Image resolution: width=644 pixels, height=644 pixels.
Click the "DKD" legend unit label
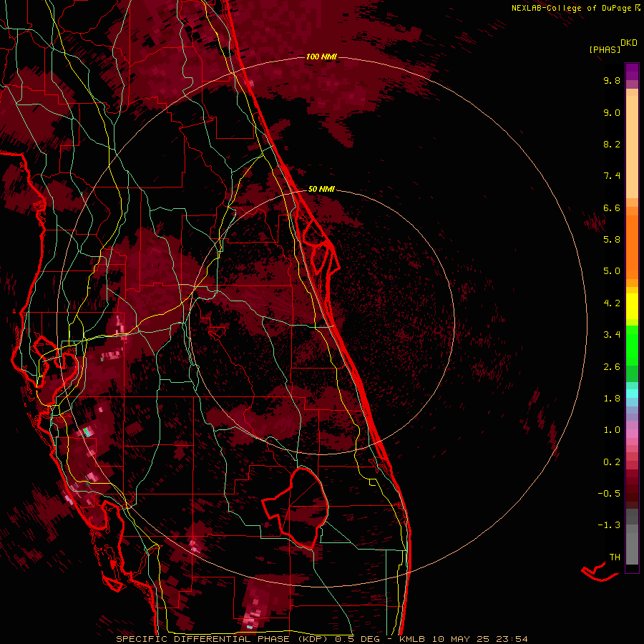(x=629, y=43)
